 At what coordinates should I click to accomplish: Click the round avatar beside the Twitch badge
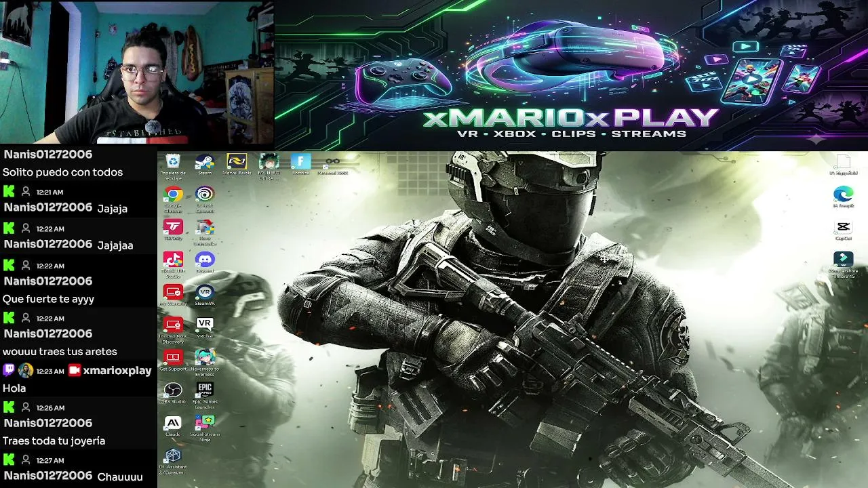[26, 371]
